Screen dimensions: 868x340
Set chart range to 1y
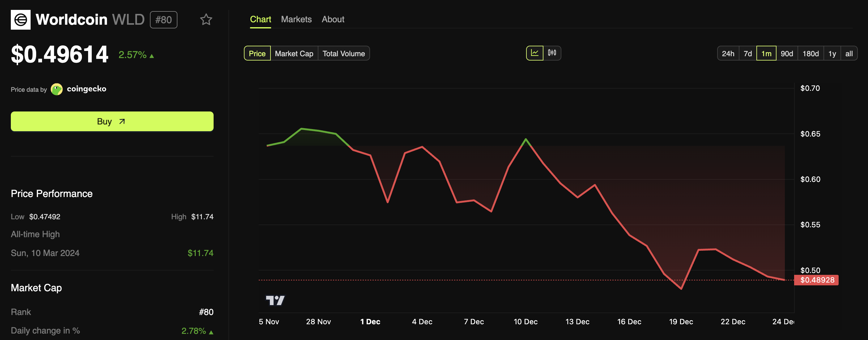[x=832, y=53]
